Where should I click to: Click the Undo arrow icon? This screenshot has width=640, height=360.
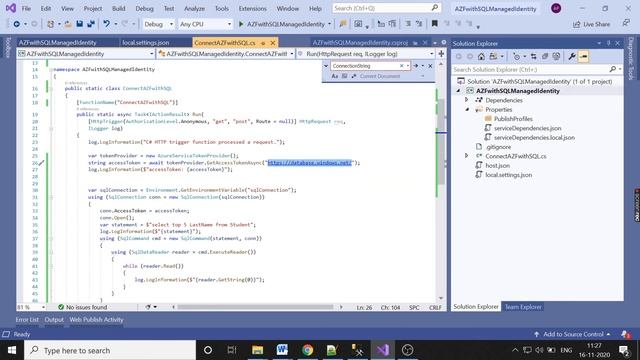pyautogui.click(x=107, y=24)
